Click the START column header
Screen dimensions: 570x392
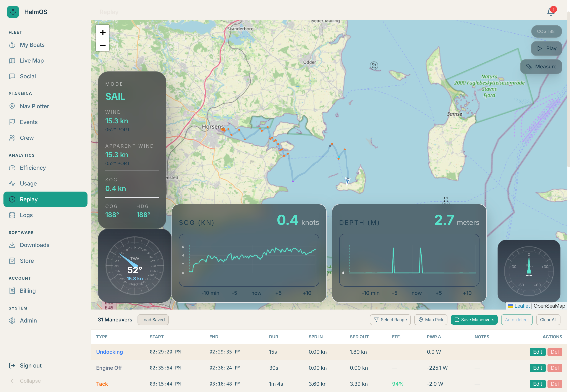(x=157, y=337)
